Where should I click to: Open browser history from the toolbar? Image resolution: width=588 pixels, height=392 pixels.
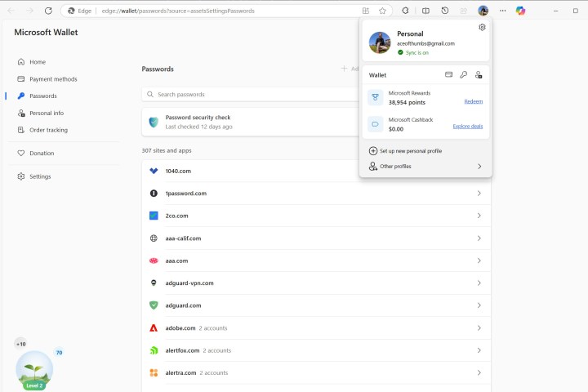pos(444,11)
